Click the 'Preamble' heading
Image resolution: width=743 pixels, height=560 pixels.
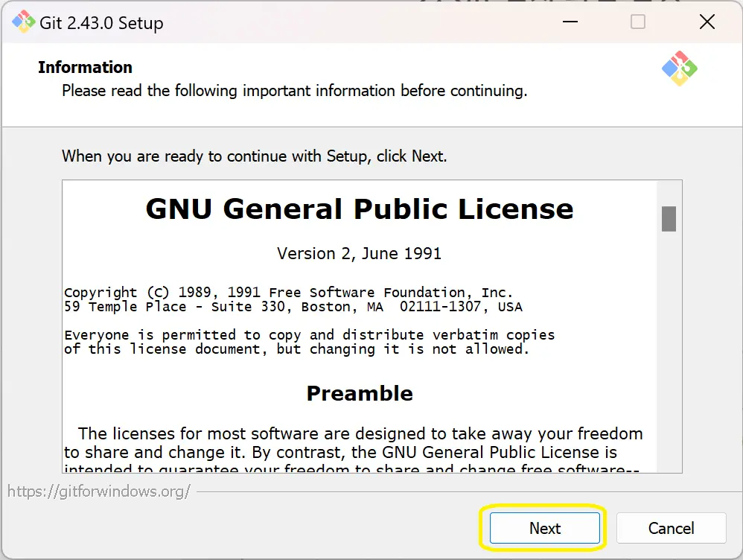tap(360, 394)
